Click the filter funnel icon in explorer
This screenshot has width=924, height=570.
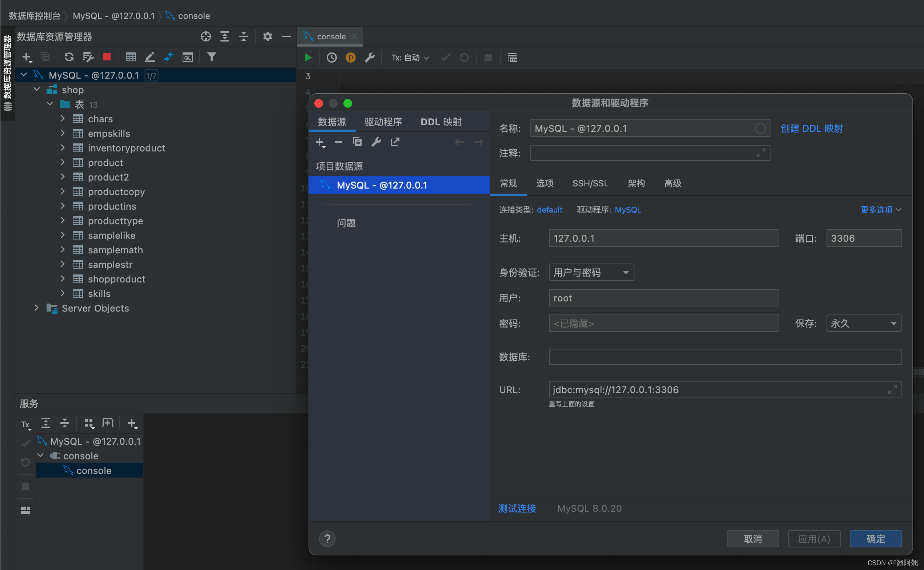point(212,57)
